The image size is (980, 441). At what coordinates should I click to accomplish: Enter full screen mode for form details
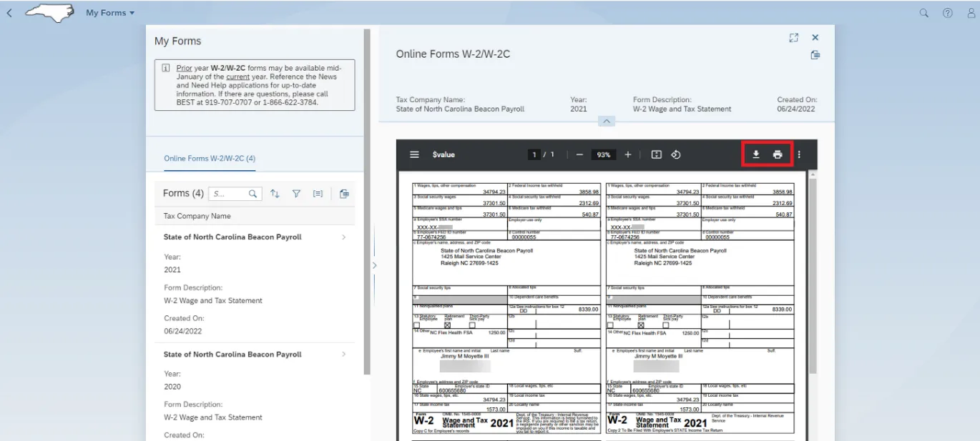[x=793, y=38]
